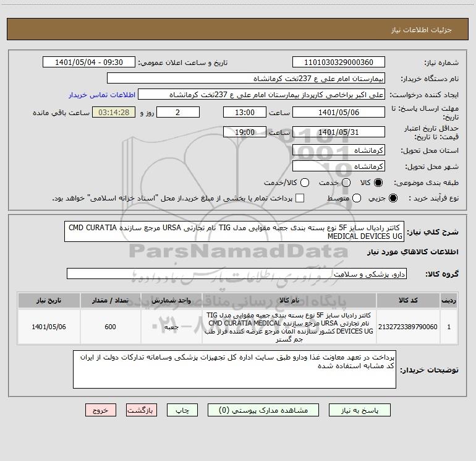Click the چاپ print button
The width and height of the screenshot is (476, 461).
click(x=182, y=410)
